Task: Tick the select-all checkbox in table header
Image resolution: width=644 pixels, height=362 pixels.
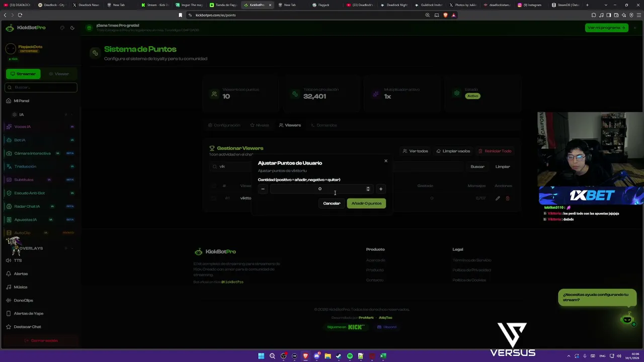Action: coord(213,186)
